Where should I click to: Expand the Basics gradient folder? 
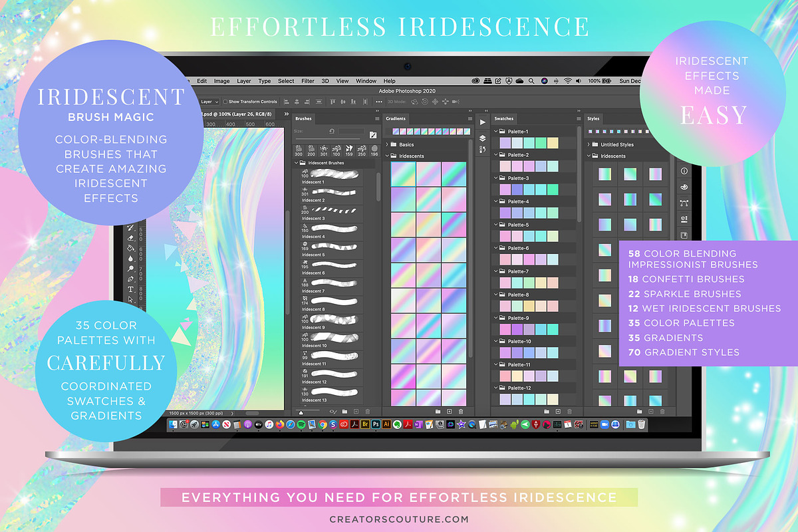388,144
